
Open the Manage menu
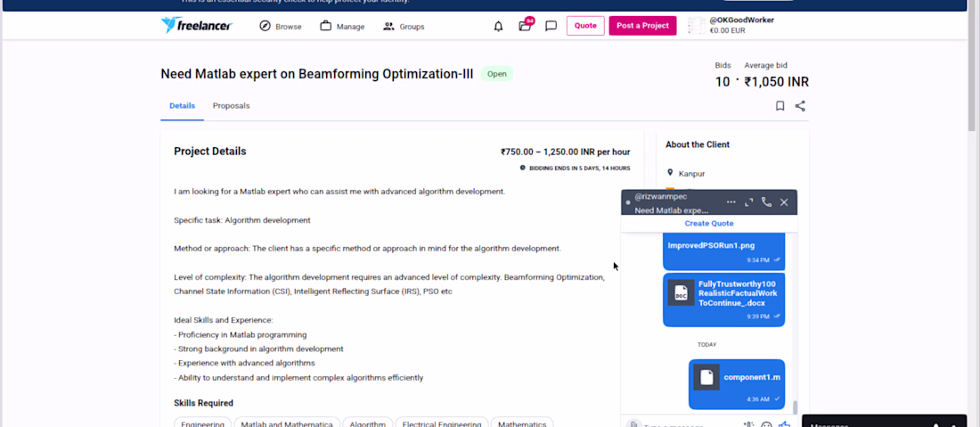tap(342, 26)
